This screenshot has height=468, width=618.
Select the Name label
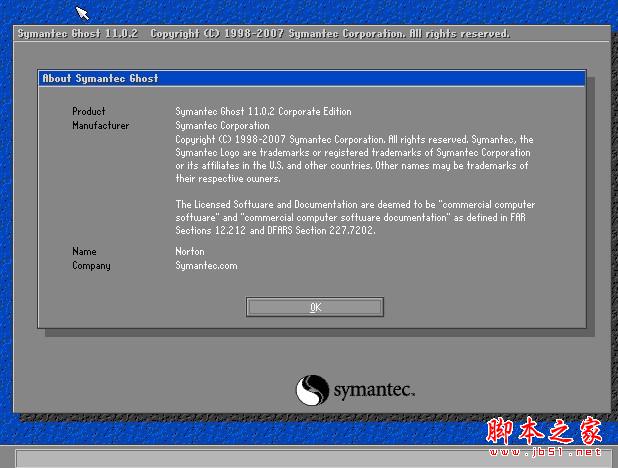pos(83,251)
